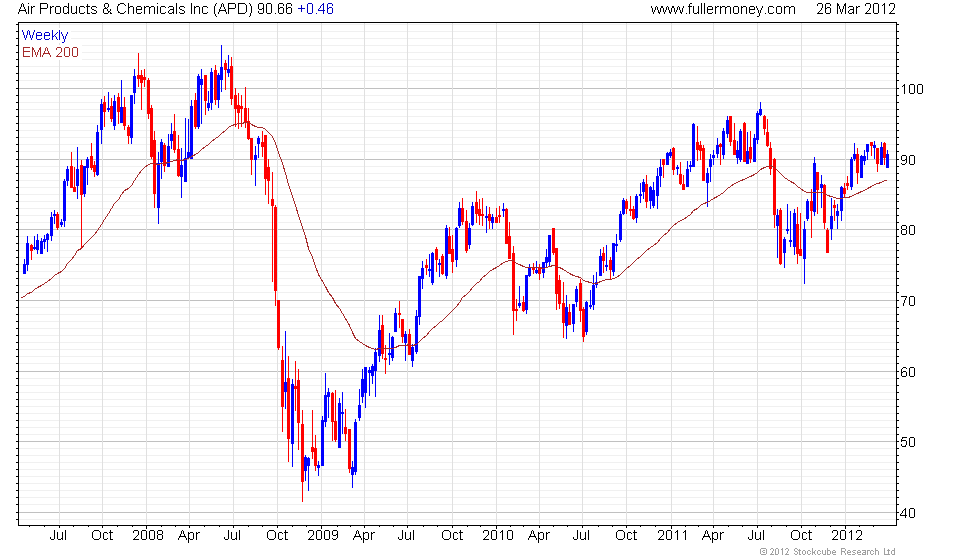Click the chart title 'Air Products & Chemicals Inc (APD)'
The width and height of the screenshot is (980, 560).
[x=135, y=9]
